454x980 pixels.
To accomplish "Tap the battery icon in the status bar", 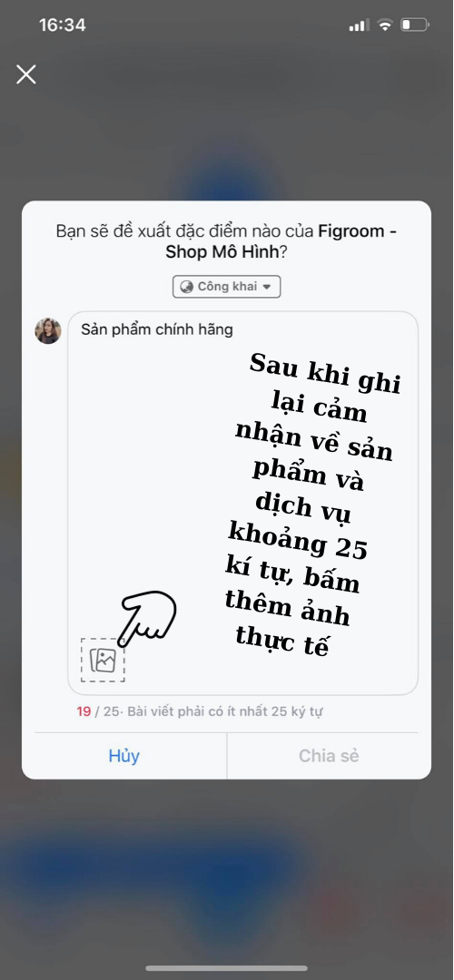I will point(415,25).
